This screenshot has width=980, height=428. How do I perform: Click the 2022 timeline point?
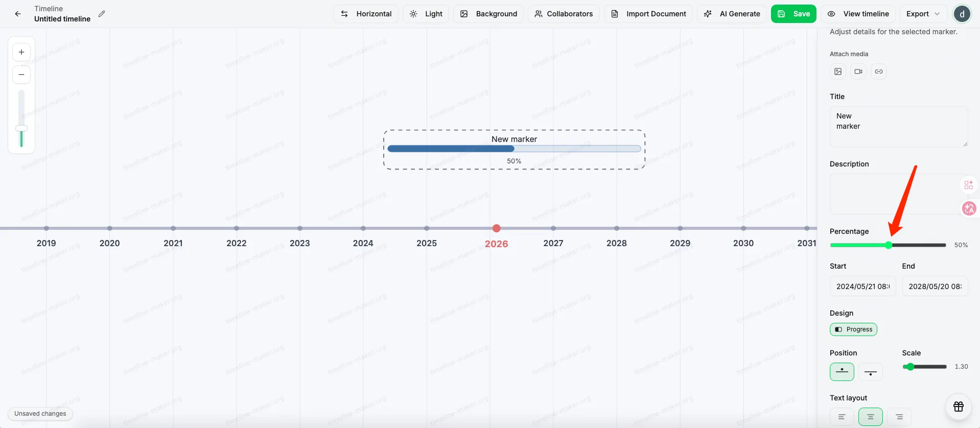[x=236, y=228]
